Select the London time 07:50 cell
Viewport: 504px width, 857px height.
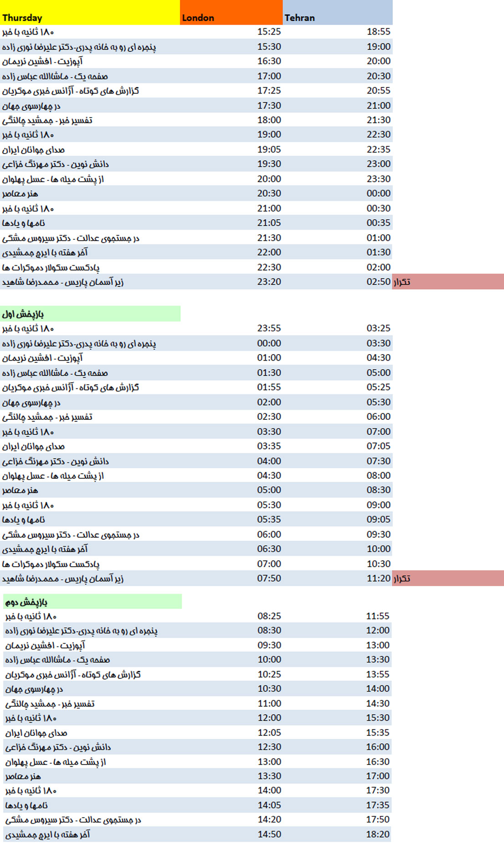[x=269, y=578]
